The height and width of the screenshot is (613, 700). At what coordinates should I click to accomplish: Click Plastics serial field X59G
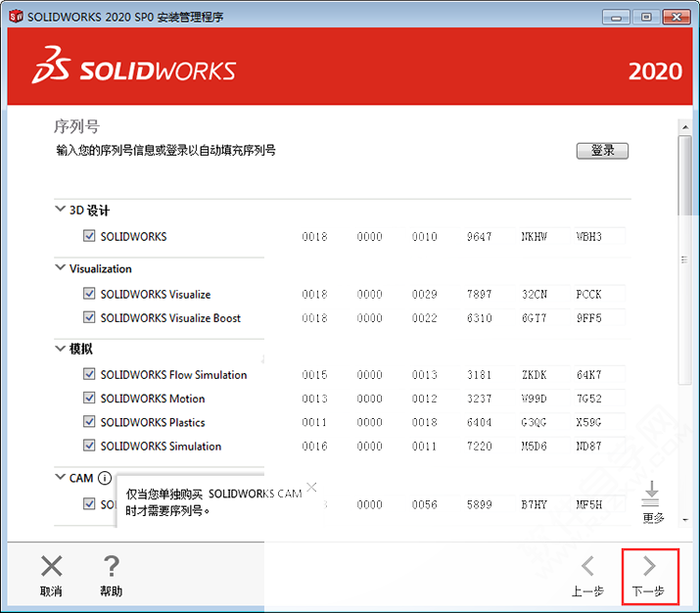598,422
